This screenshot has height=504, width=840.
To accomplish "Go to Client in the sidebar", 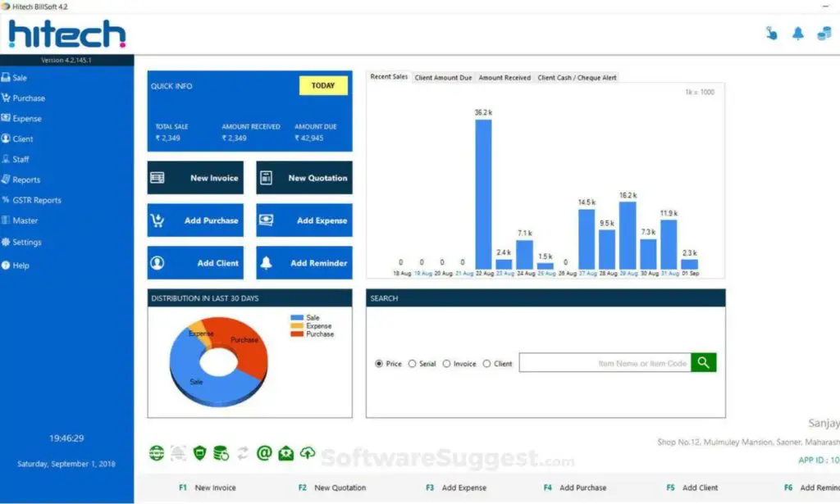I will (17, 138).
